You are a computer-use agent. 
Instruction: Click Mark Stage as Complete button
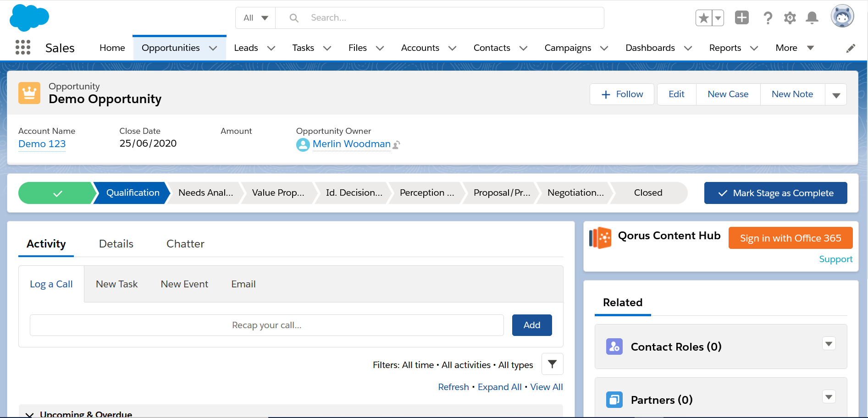(x=775, y=193)
